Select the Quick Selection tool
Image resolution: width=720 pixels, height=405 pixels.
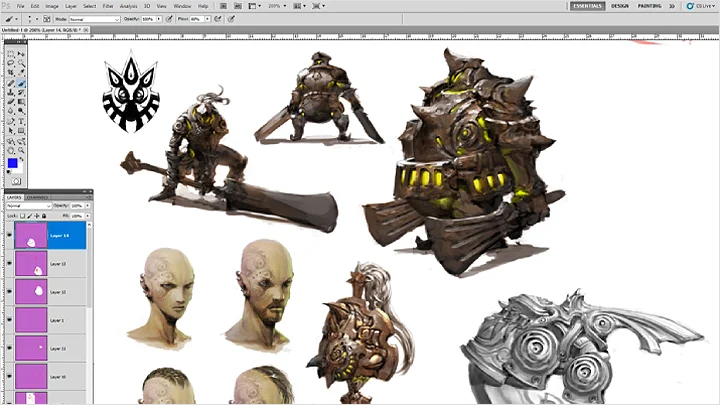coord(21,63)
